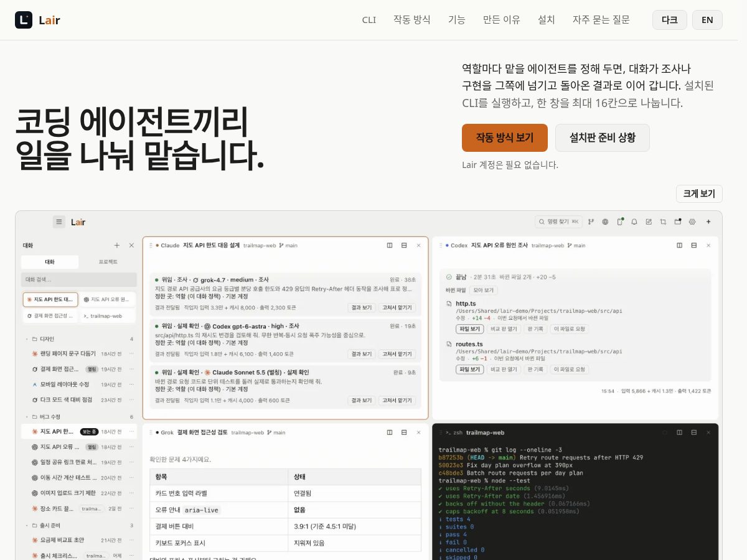Image resolution: width=747 pixels, height=560 pixels.
Task: Click the Lair logo in the site header
Action: coord(37,20)
